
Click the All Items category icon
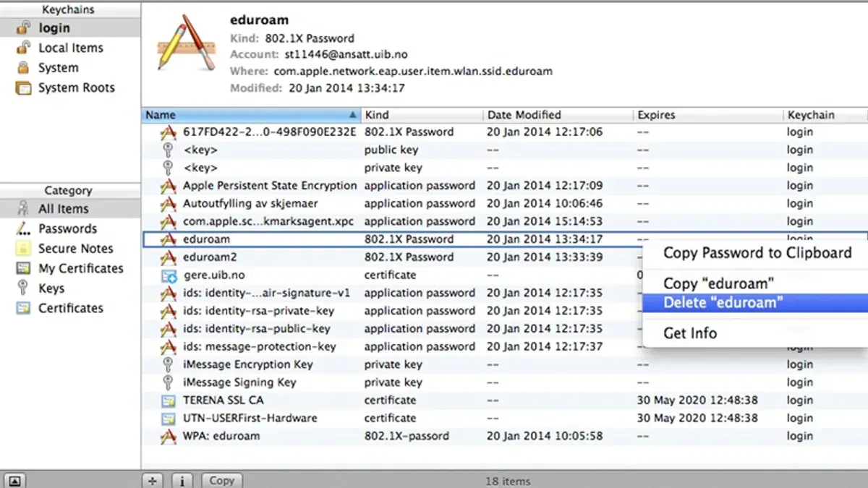pos(23,208)
